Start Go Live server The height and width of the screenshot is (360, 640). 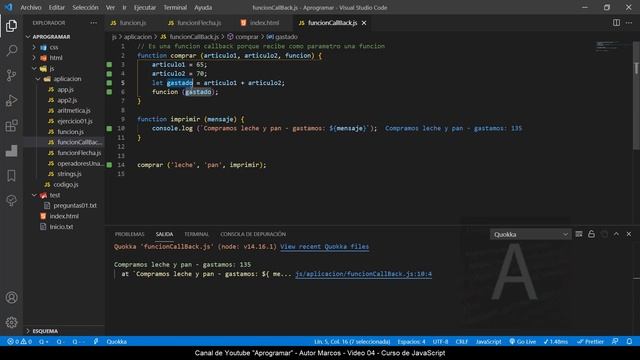(522, 342)
